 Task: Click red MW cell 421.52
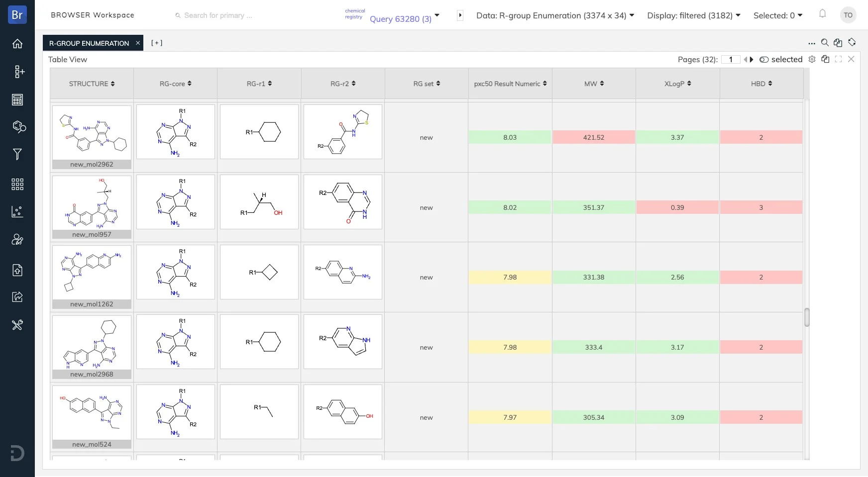(x=594, y=137)
